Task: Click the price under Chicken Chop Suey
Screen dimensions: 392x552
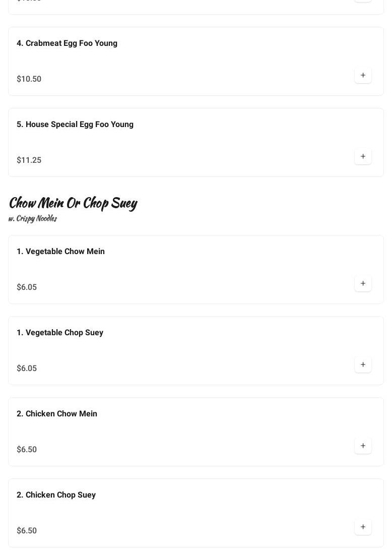Action: pos(27,531)
